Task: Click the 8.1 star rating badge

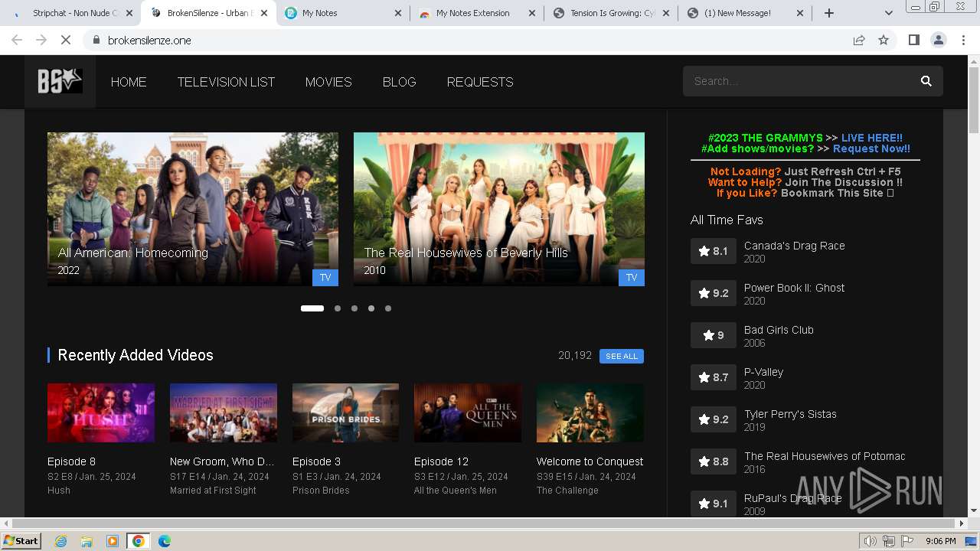Action: click(x=713, y=251)
